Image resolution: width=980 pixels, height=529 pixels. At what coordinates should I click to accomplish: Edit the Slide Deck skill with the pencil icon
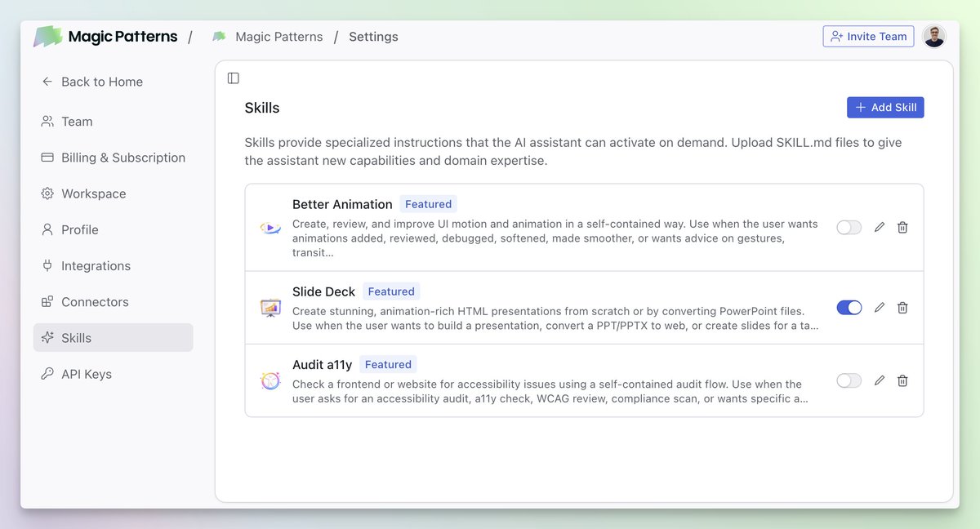[879, 308]
